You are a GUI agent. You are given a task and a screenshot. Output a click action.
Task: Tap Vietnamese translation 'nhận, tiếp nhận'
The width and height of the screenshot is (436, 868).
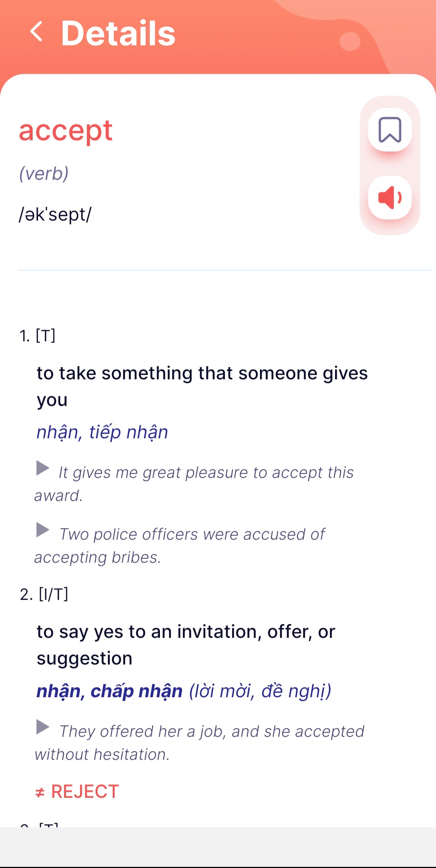(102, 432)
